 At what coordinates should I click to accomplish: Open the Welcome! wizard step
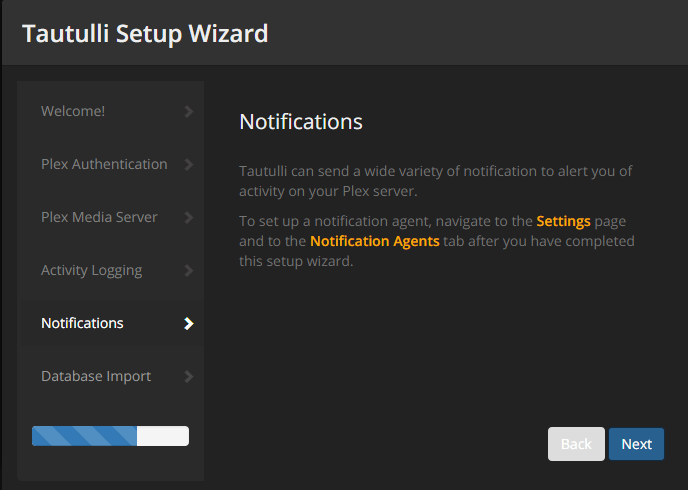(x=73, y=111)
